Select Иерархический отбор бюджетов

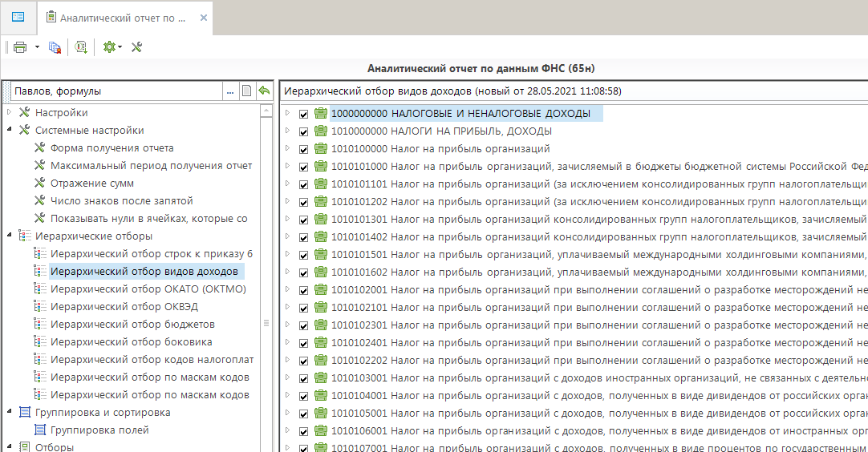(x=132, y=325)
